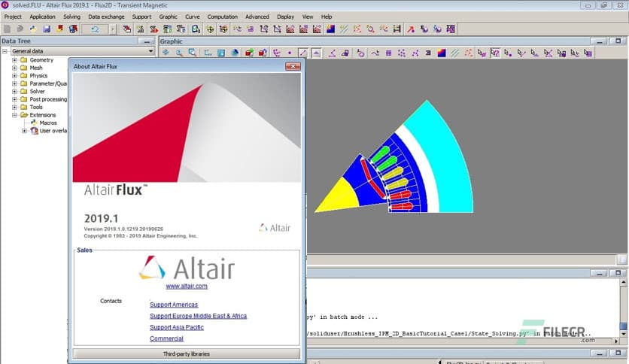Click Support Europe Middle East & Africa link

198,316
